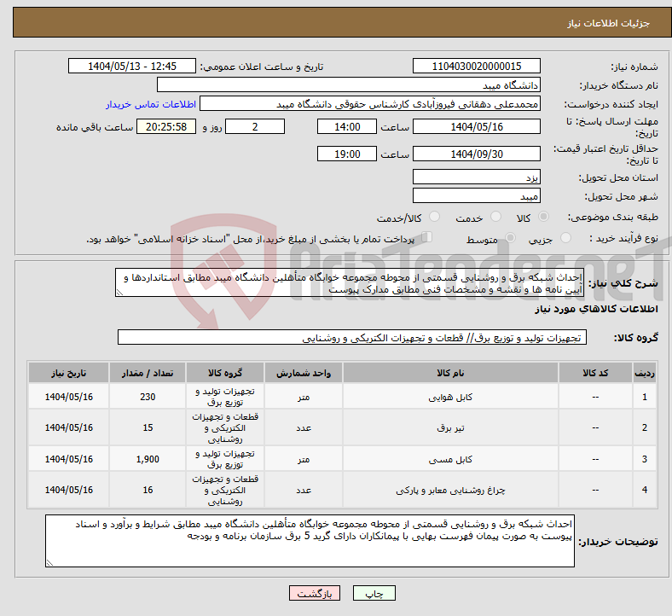672x616 pixels.
Task: Click the واحد شمارش column header
Action: click(x=304, y=373)
